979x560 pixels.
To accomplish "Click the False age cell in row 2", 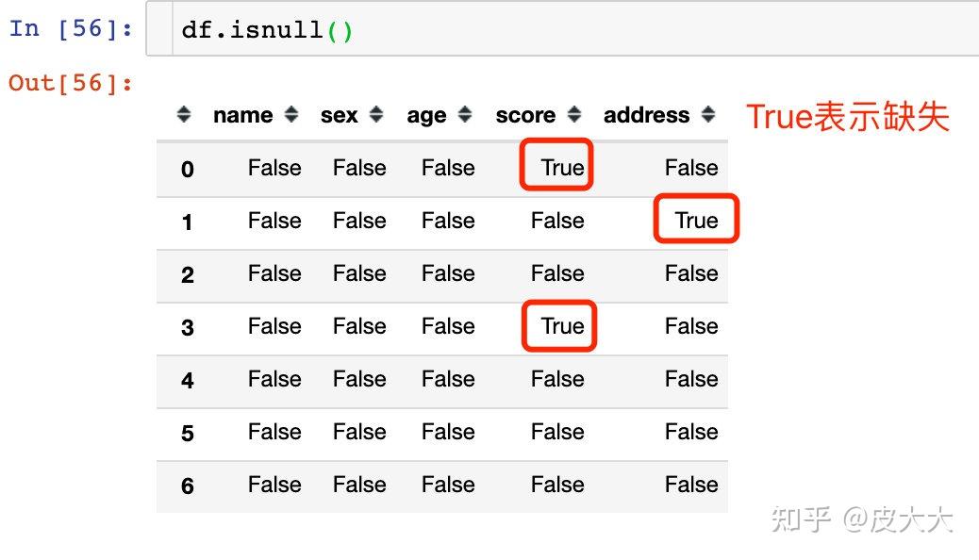I will (448, 273).
